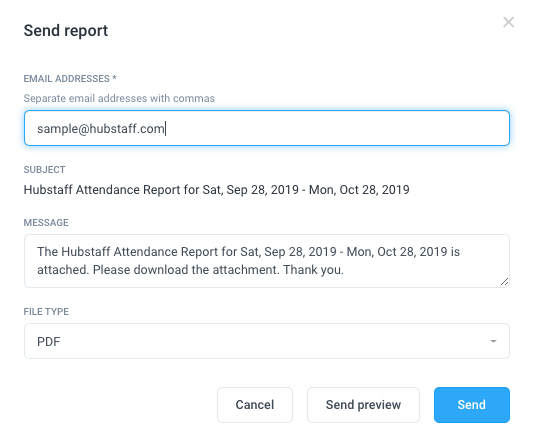Click the Send preview button
Viewport: 533px width, 444px height.
point(363,405)
